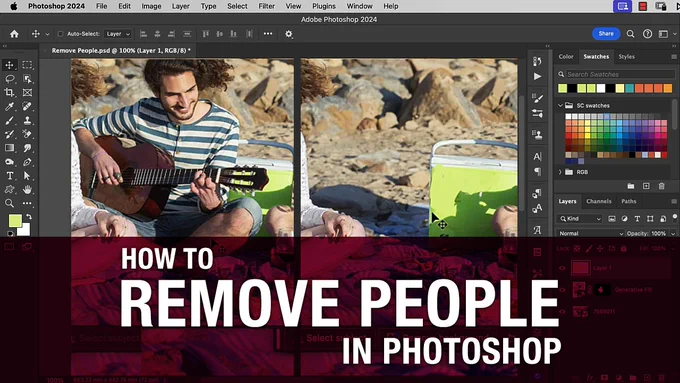Image resolution: width=680 pixels, height=383 pixels.
Task: Select the Clone Stamp tool
Action: click(x=27, y=120)
